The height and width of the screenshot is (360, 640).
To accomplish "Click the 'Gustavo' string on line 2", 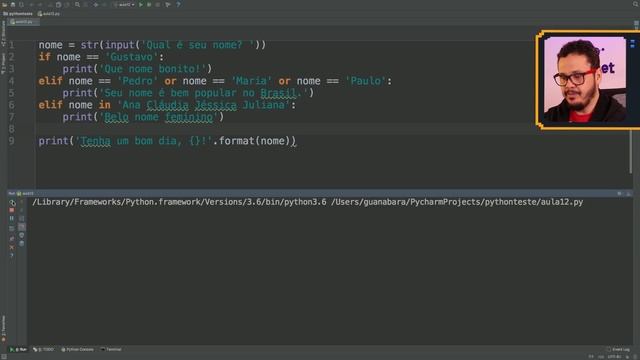I will 131,57.
